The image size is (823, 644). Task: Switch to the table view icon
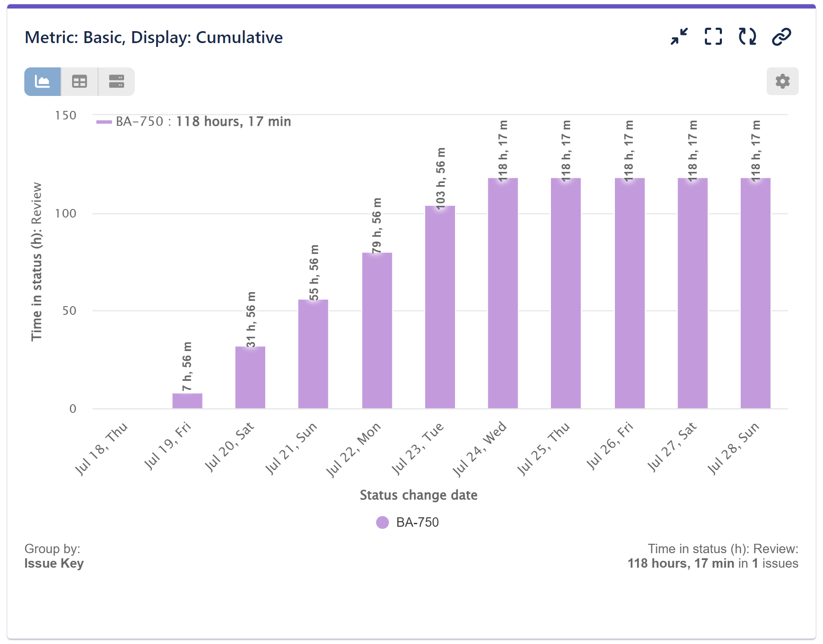[79, 81]
